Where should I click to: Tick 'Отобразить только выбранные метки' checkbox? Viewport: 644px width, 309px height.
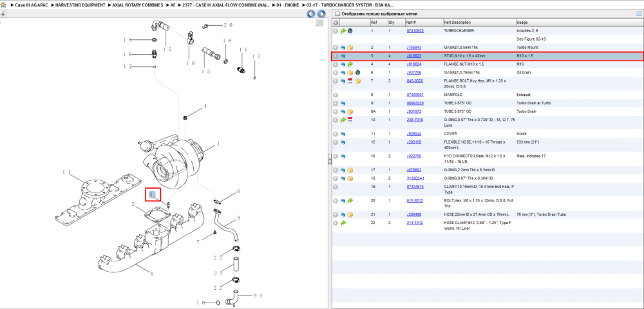tap(337, 14)
